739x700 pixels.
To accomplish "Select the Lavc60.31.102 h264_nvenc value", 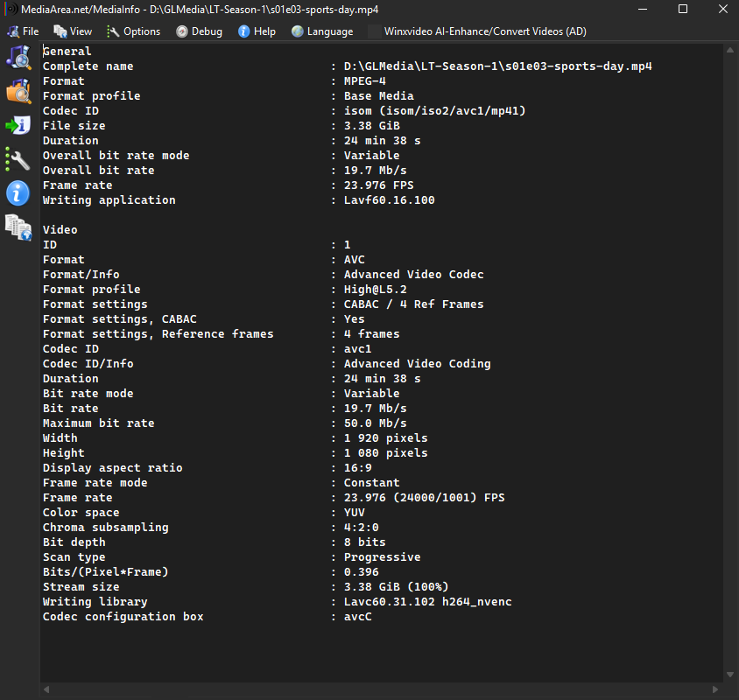I will click(428, 602).
